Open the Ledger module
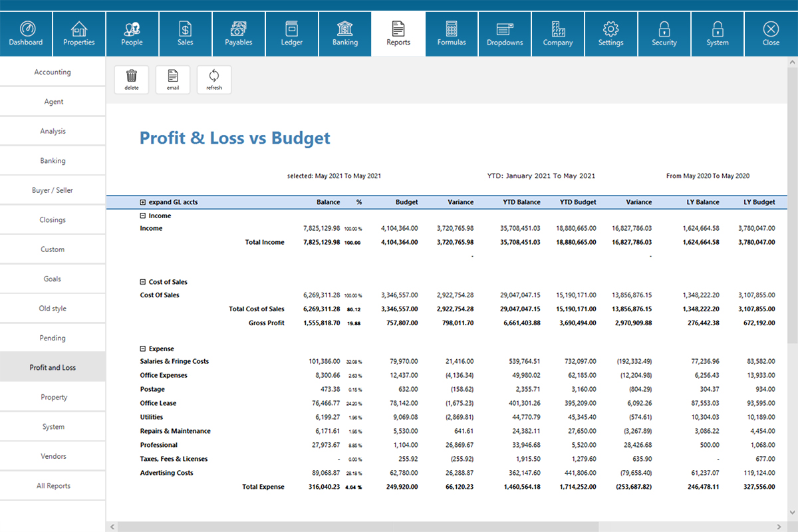Image resolution: width=798 pixels, height=532 pixels. pos(291,33)
